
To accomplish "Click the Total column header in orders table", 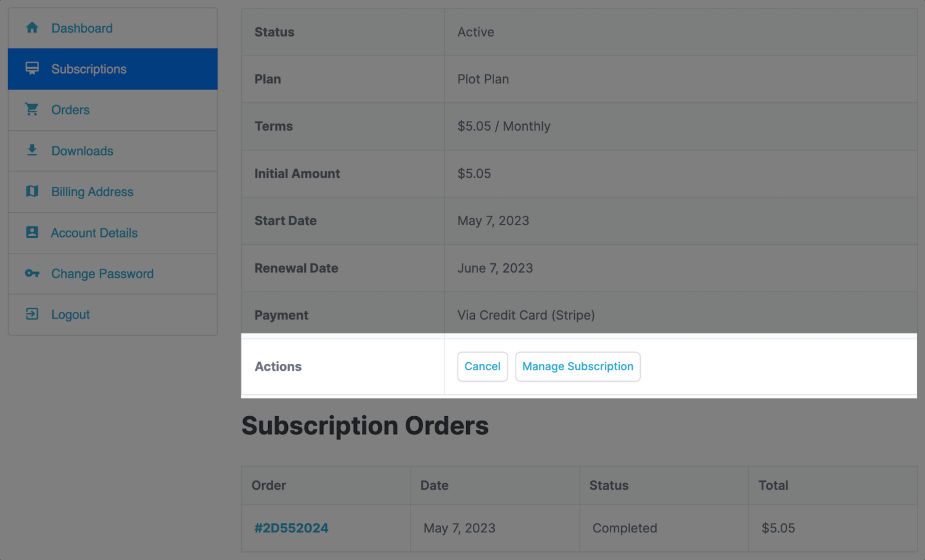I will tap(773, 485).
